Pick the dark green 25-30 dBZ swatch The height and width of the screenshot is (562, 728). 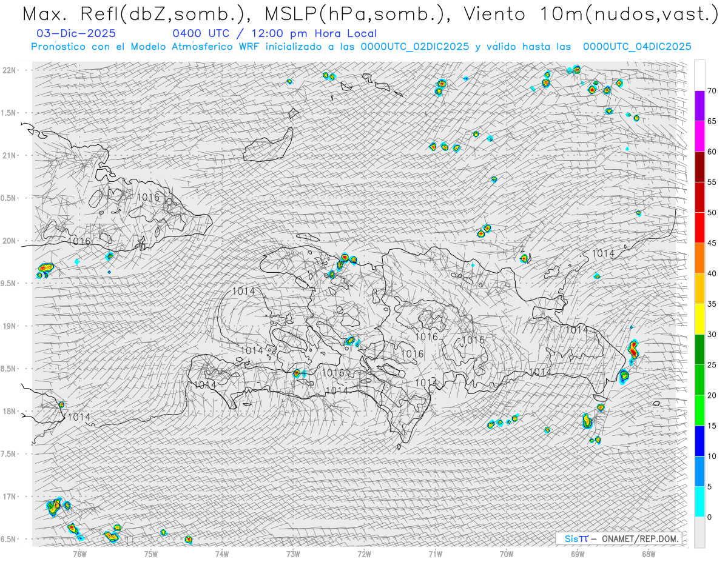(x=699, y=350)
